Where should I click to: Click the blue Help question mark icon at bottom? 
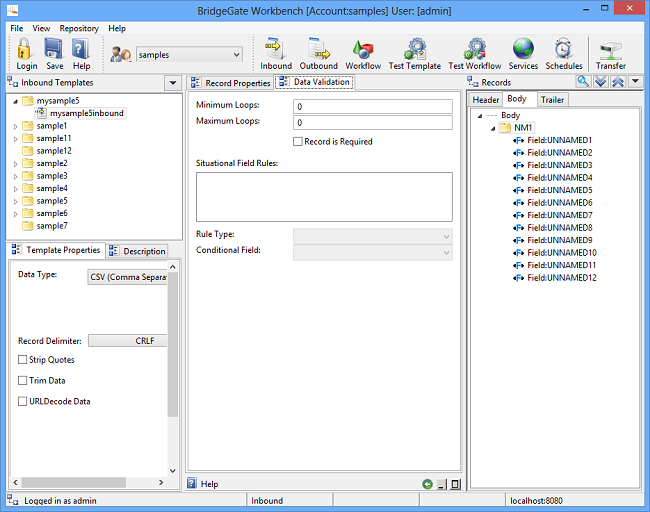click(192, 483)
